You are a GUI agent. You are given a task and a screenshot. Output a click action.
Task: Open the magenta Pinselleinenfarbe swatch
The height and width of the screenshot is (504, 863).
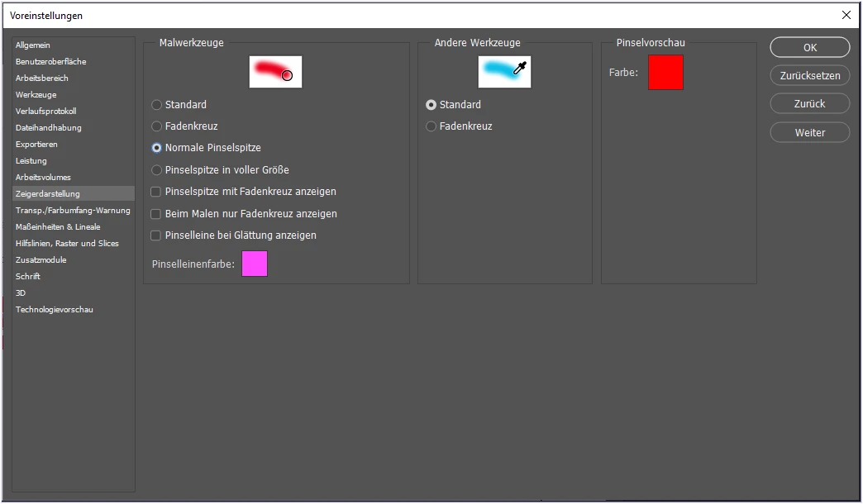click(255, 264)
